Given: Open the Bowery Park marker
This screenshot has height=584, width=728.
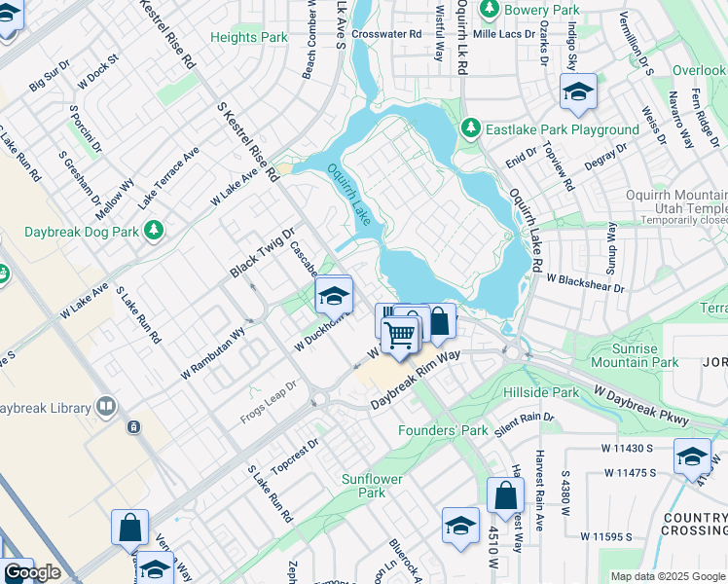Looking at the screenshot, I should 489,10.
